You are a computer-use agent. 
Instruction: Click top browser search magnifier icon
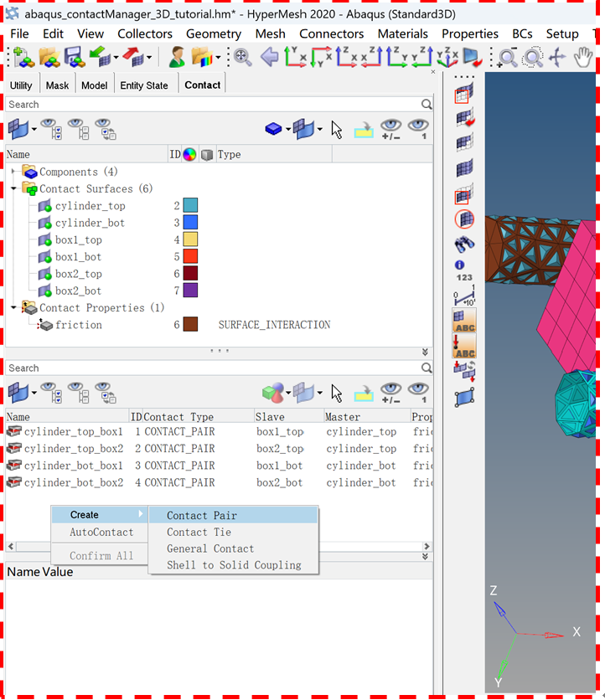427,105
